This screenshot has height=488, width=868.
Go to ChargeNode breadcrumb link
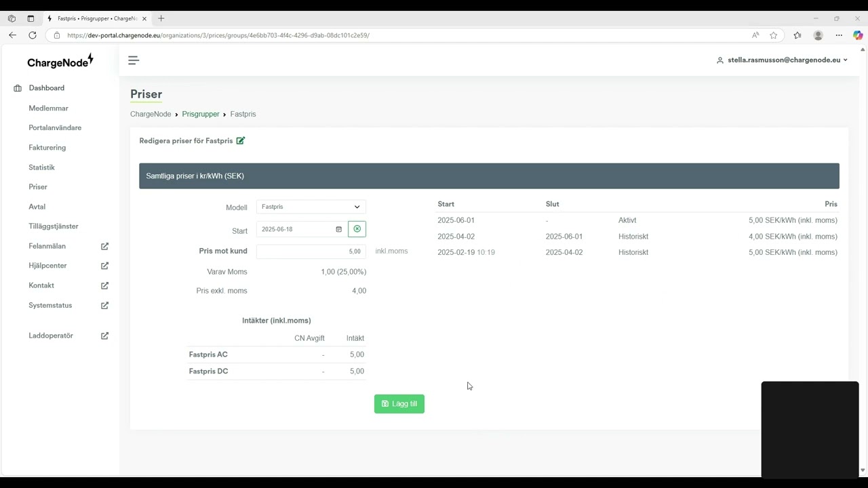click(x=151, y=114)
